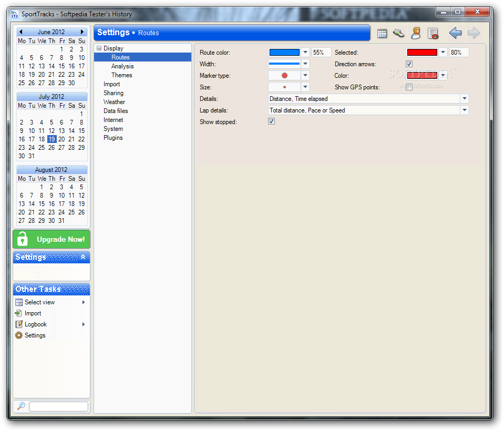Open marker Size dropdown

pyautogui.click(x=305, y=87)
